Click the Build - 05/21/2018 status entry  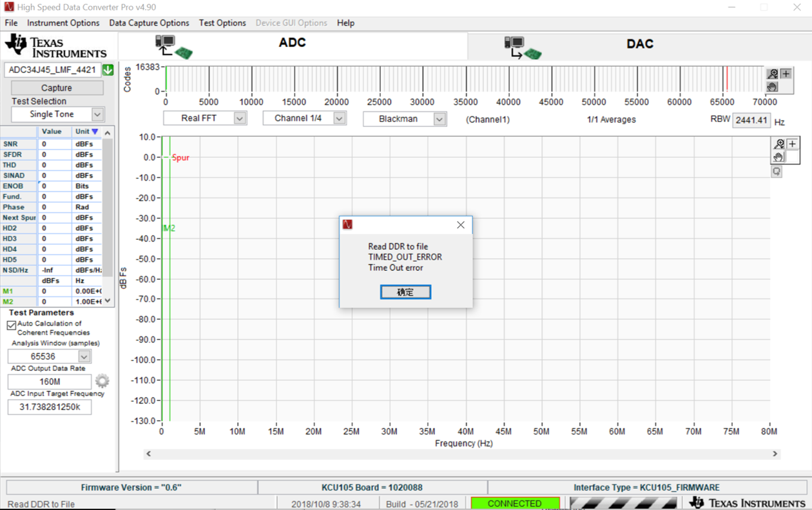pos(422,504)
